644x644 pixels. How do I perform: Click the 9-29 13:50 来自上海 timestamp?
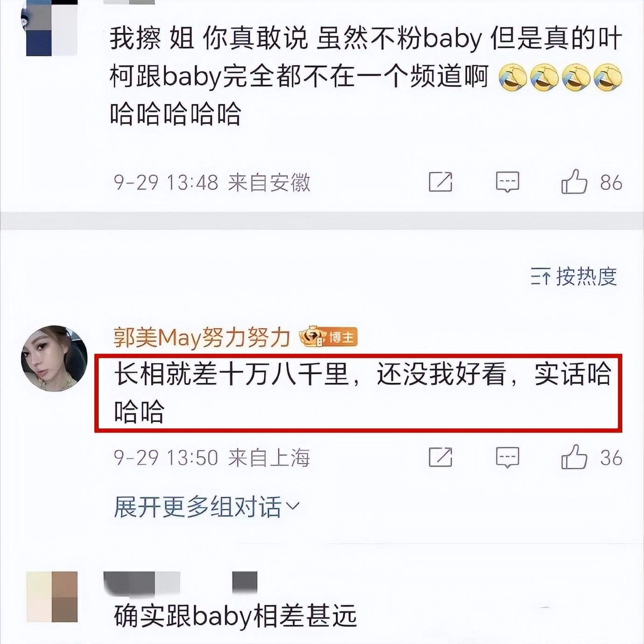pos(212,458)
